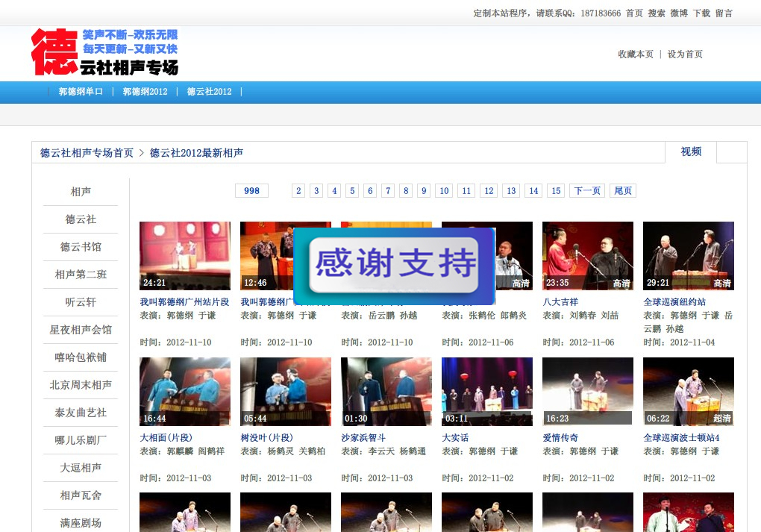Select 设为首页 in the header
Screen dimensions: 761x532
685,54
